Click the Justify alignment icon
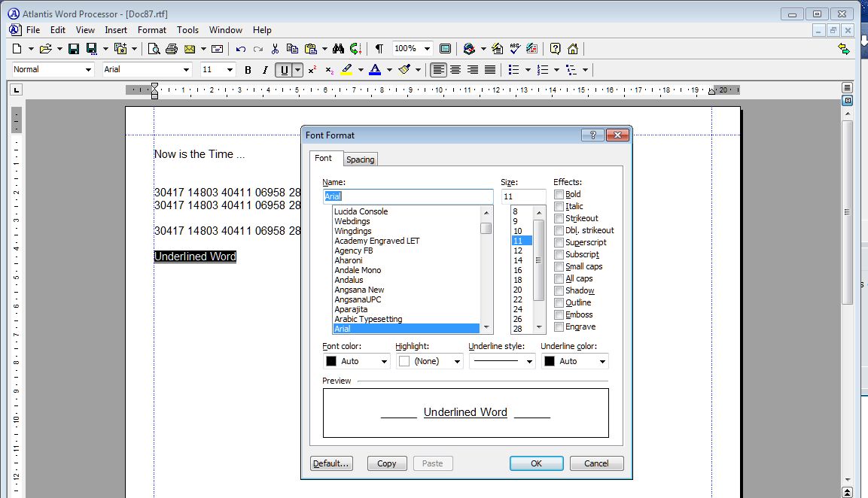 click(x=490, y=70)
